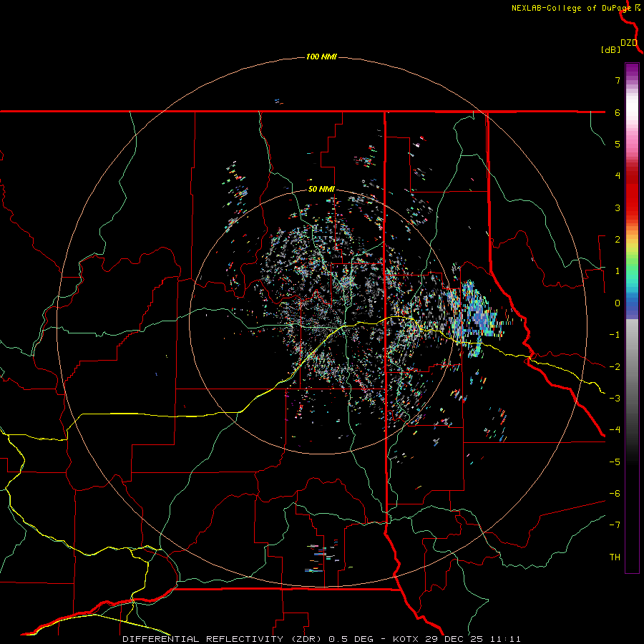Click the NEXLAB-College of DuPage label

point(571,8)
